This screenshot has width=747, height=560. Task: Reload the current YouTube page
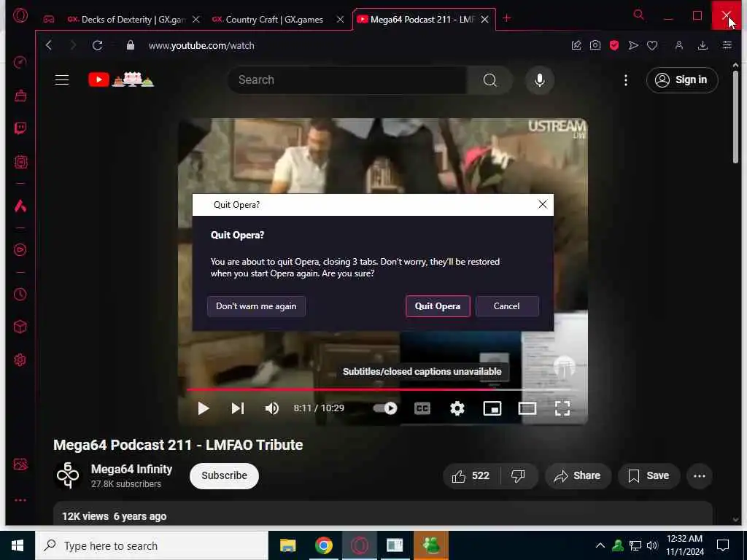click(x=97, y=45)
